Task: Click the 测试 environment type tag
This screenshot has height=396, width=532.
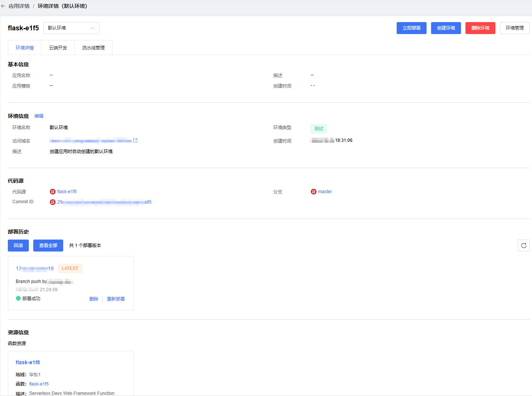Action: [x=319, y=129]
